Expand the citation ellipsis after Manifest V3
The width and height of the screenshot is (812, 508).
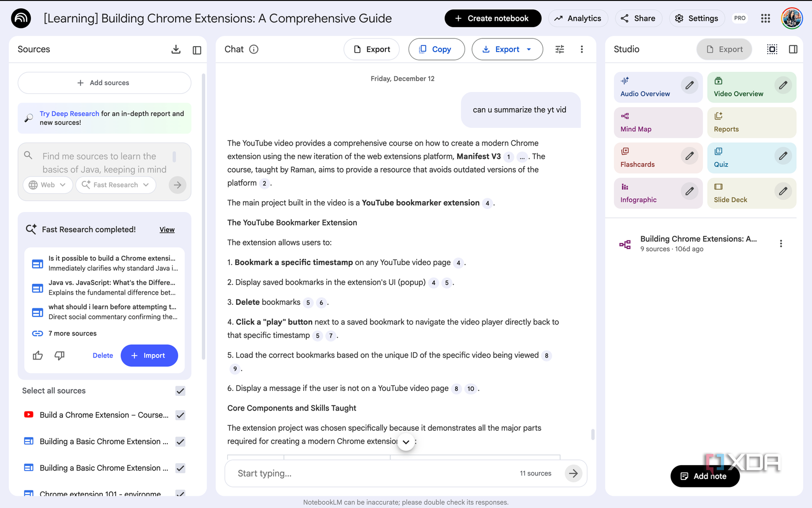pos(522,157)
